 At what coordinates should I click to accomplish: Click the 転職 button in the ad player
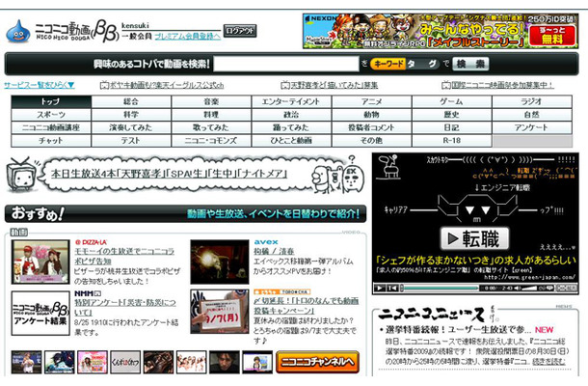point(475,238)
